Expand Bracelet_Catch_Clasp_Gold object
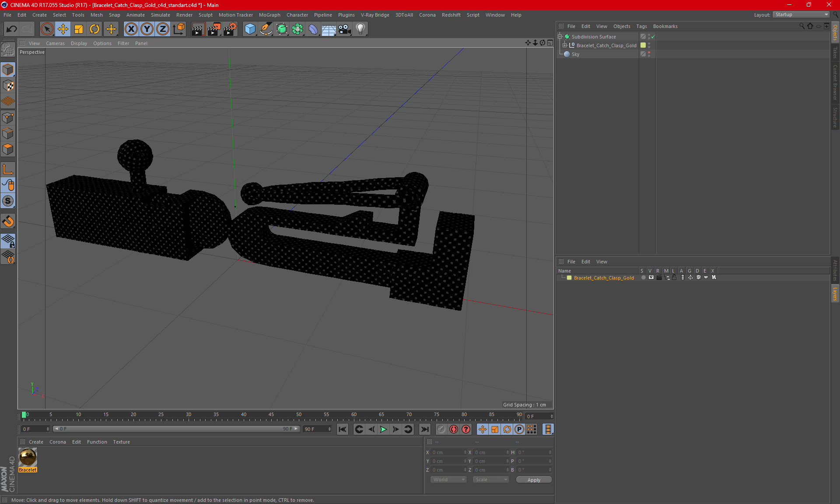 tap(564, 45)
